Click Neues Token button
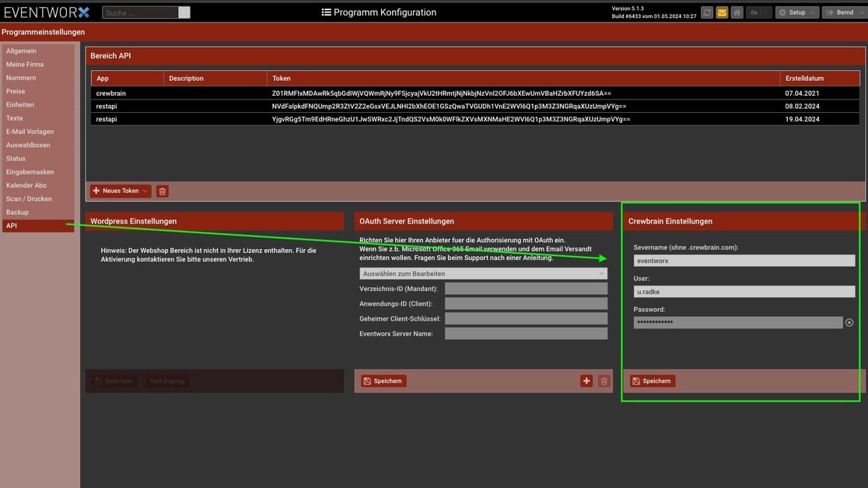 point(121,191)
